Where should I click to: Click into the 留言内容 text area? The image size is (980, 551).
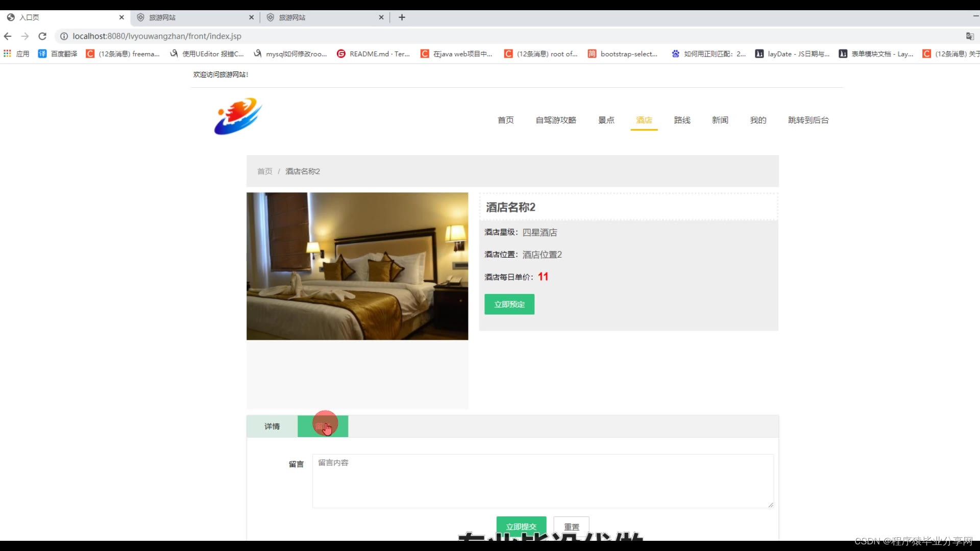point(543,481)
